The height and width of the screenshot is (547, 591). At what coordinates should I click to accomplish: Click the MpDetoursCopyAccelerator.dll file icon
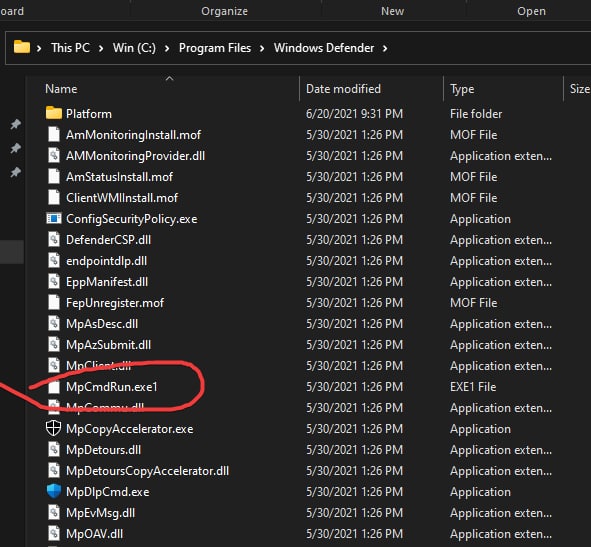click(54, 470)
